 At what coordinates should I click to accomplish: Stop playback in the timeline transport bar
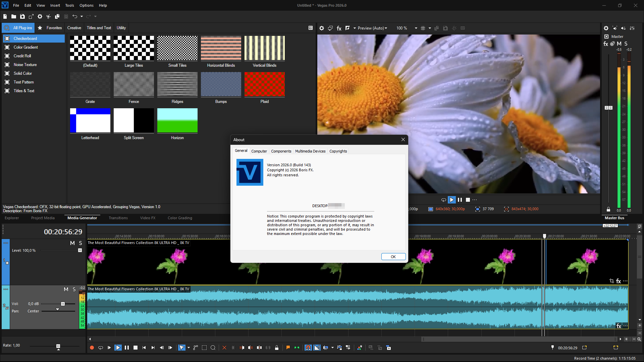136,348
